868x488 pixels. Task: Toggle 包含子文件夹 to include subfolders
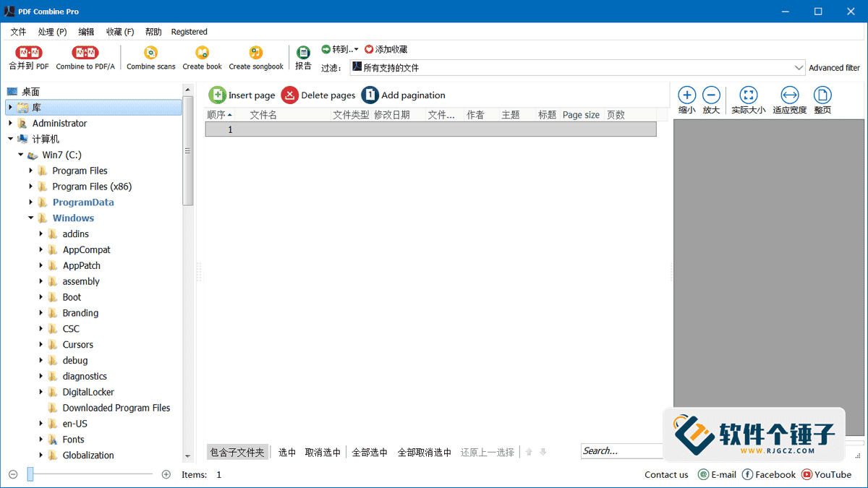238,451
